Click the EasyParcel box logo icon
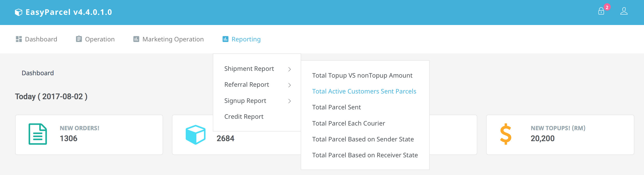The height and width of the screenshot is (175, 644). 18,12
